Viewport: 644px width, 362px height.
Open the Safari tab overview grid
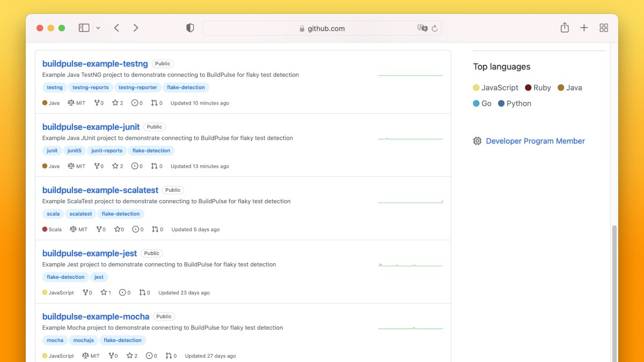click(x=604, y=27)
